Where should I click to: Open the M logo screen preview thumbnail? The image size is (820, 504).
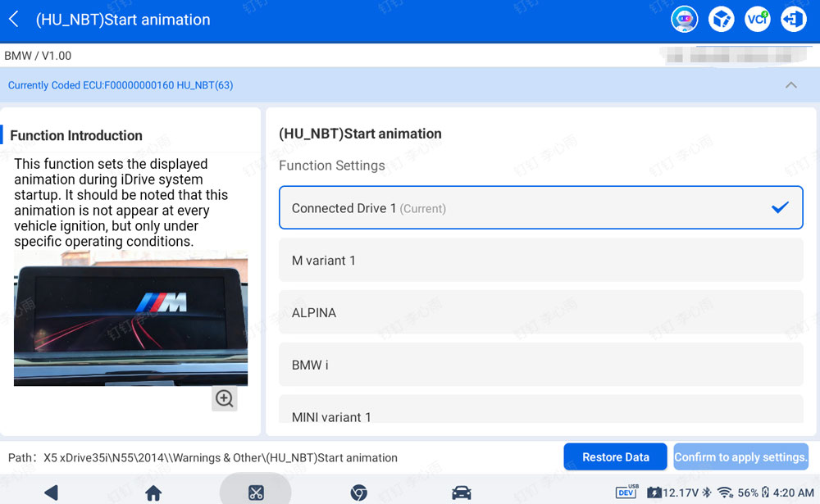[130, 319]
